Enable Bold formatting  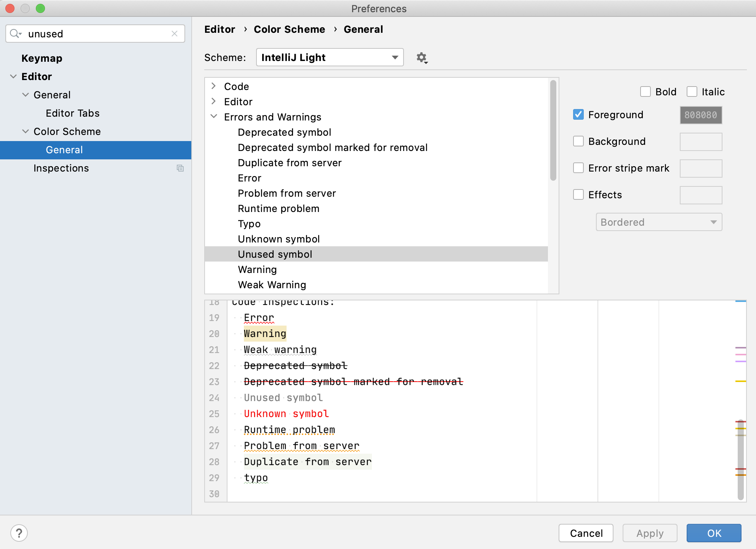(645, 91)
